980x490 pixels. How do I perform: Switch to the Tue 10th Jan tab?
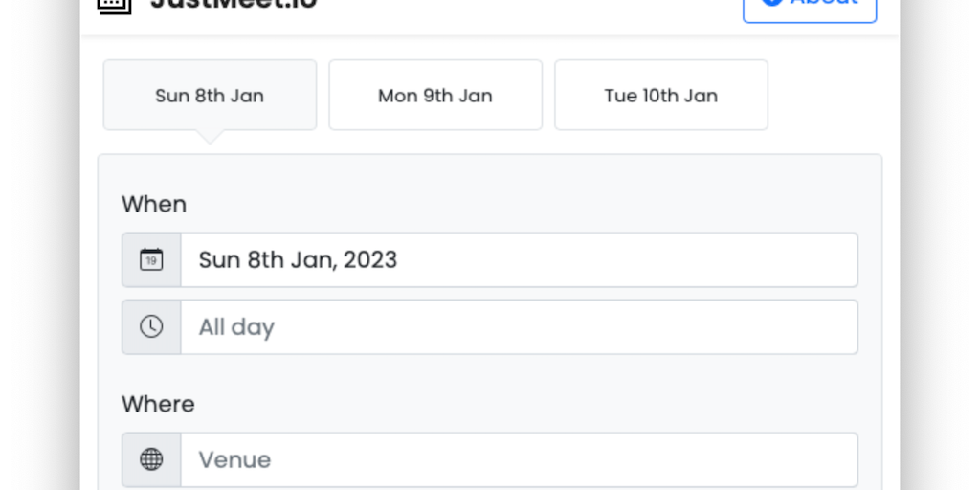661,96
